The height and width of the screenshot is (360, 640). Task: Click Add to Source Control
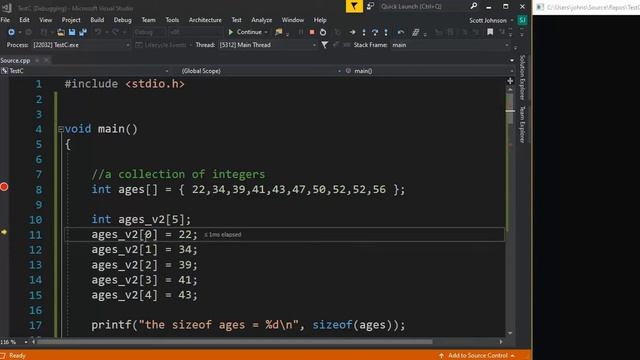(x=478, y=356)
